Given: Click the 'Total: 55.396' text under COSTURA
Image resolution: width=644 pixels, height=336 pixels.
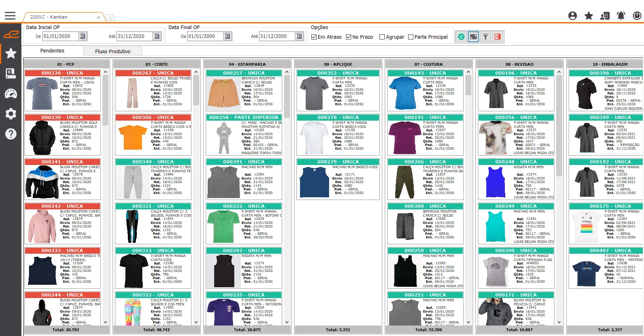Looking at the screenshot, I should (429, 330).
